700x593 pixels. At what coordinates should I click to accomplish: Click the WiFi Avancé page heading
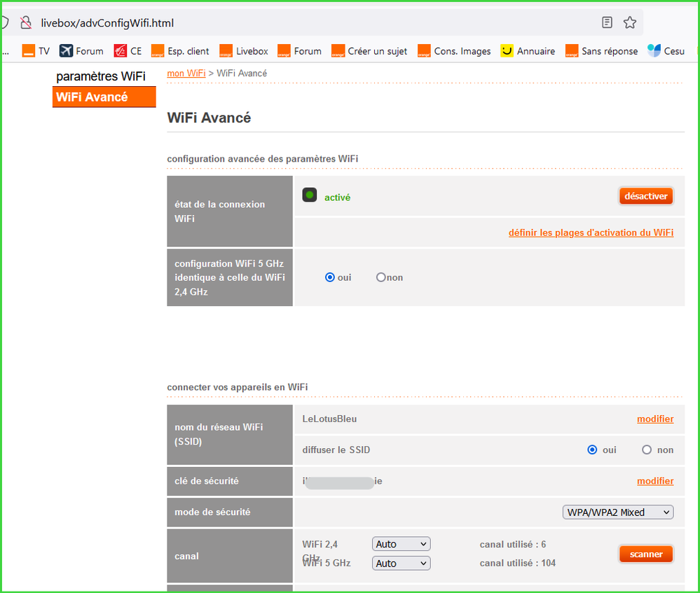209,118
